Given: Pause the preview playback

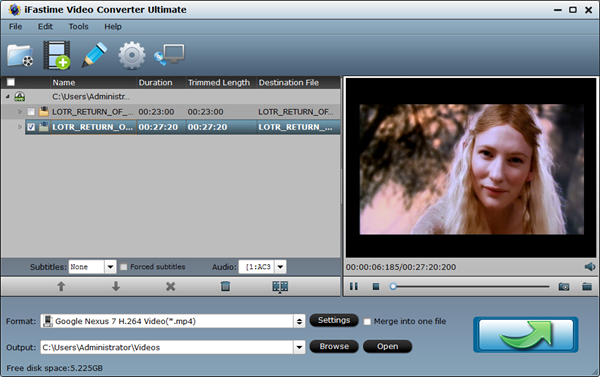Looking at the screenshot, I should (x=354, y=286).
